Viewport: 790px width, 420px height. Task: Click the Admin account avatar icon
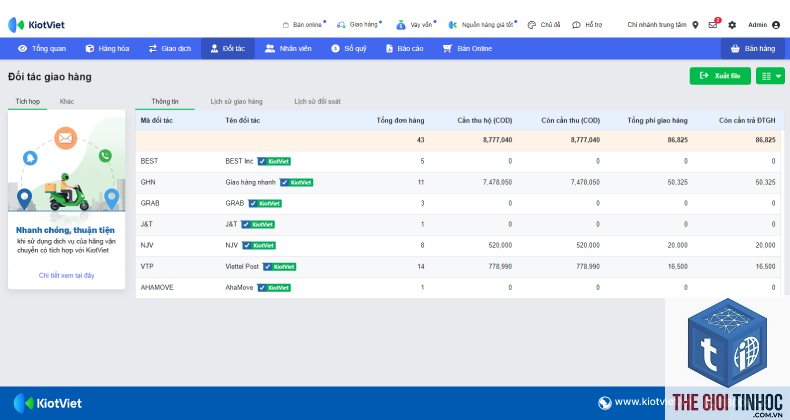(x=776, y=25)
